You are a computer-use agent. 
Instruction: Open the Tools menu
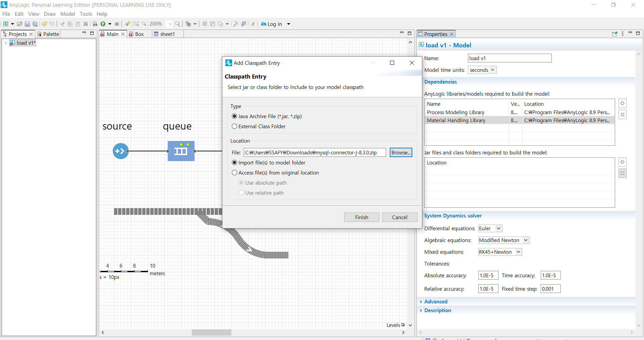pos(86,14)
